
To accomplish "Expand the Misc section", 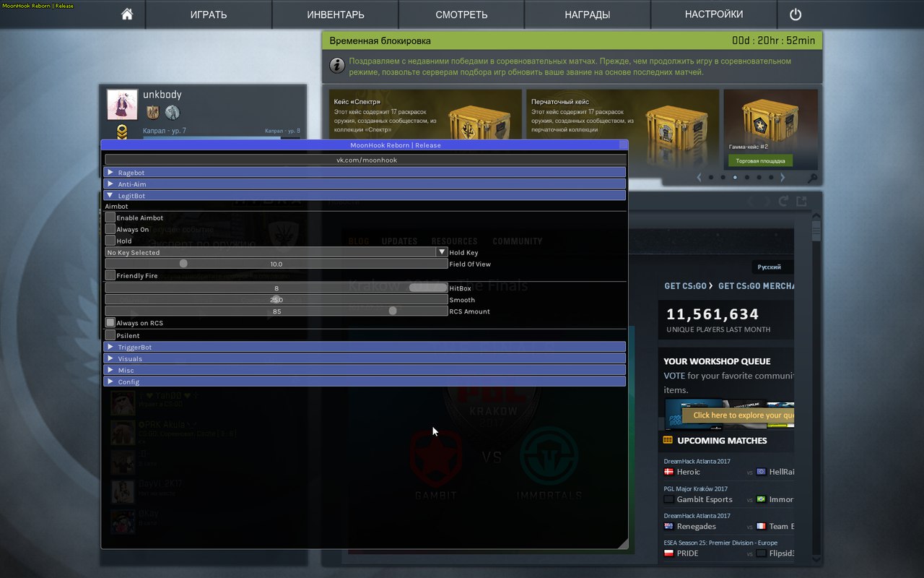I will (365, 370).
